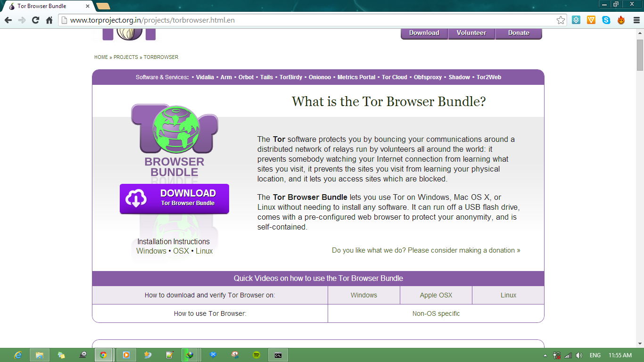Click the volume speaker tray icon

(579, 355)
